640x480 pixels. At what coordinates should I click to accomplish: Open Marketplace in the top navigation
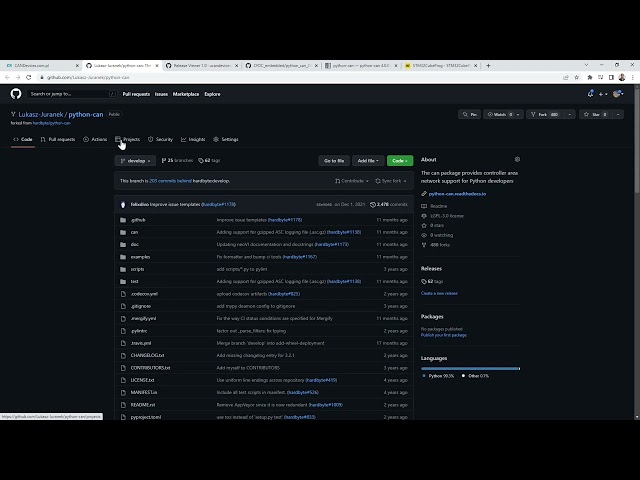[186, 94]
